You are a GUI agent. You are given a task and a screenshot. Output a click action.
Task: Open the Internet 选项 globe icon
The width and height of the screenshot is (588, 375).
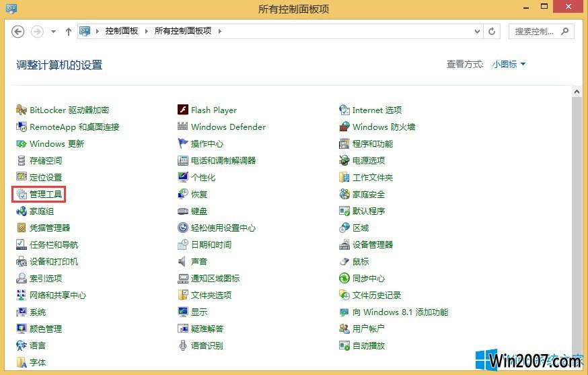[344, 110]
